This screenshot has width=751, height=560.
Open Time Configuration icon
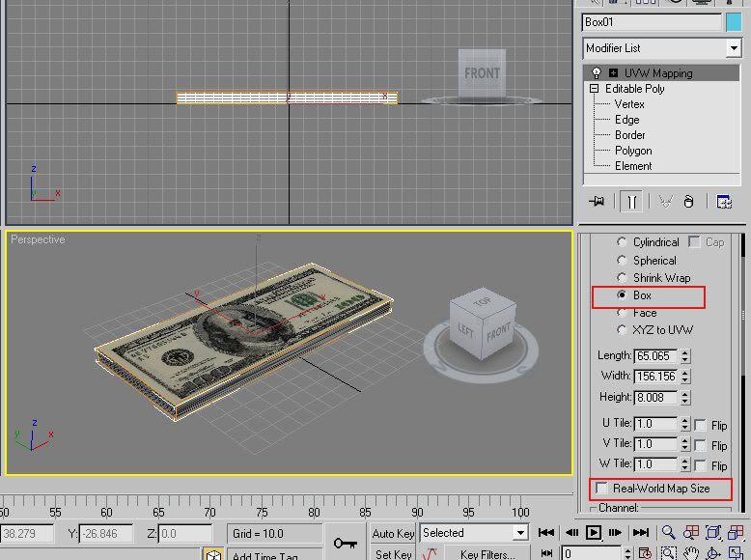coord(646,553)
